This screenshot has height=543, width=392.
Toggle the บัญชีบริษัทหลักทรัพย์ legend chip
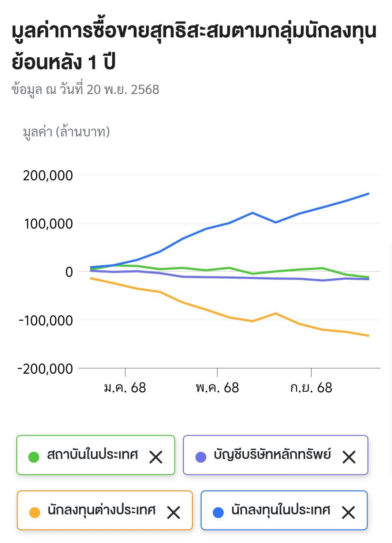(x=272, y=455)
